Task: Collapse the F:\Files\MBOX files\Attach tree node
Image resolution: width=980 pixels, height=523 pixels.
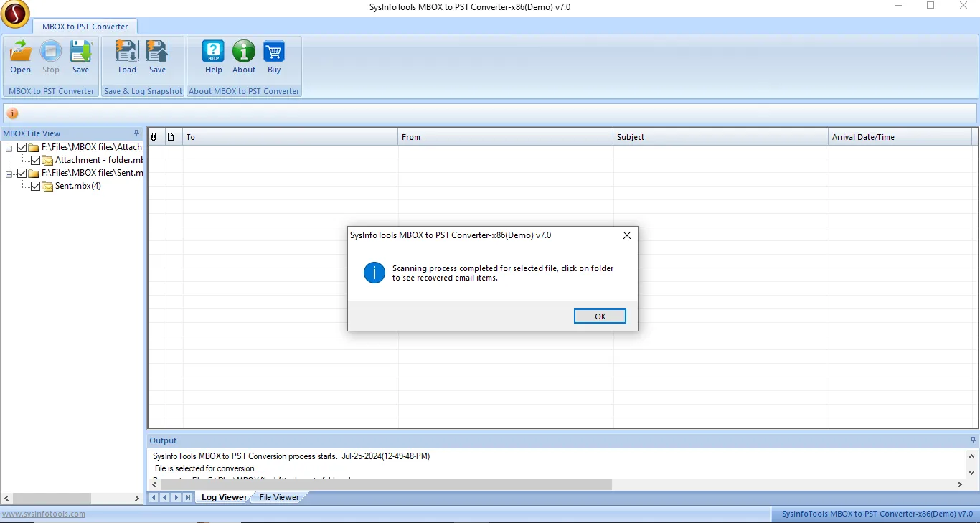Action: pos(9,147)
